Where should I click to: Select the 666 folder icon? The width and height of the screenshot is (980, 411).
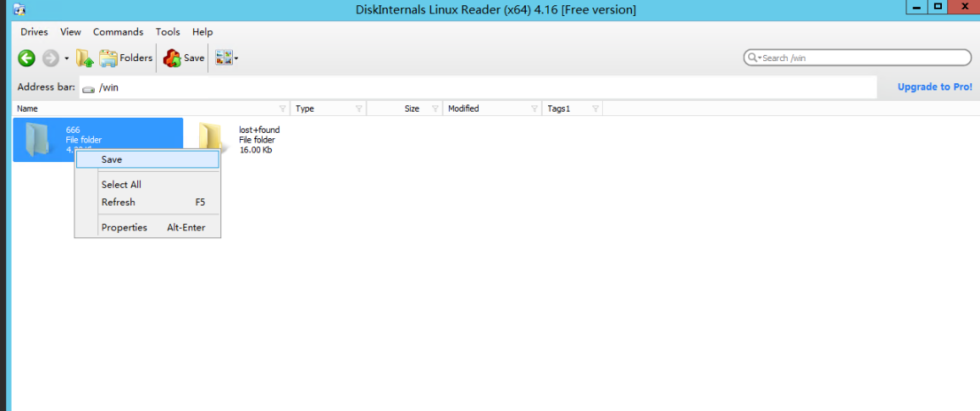coord(37,139)
